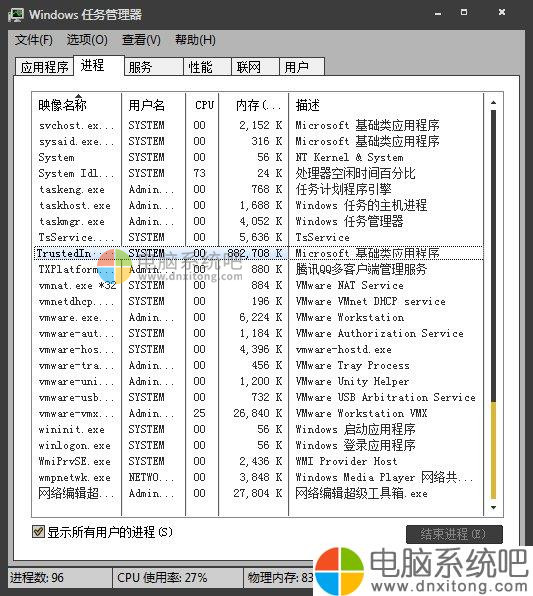Click description NT Kernel & System
This screenshot has height=596, width=533.
[349, 157]
